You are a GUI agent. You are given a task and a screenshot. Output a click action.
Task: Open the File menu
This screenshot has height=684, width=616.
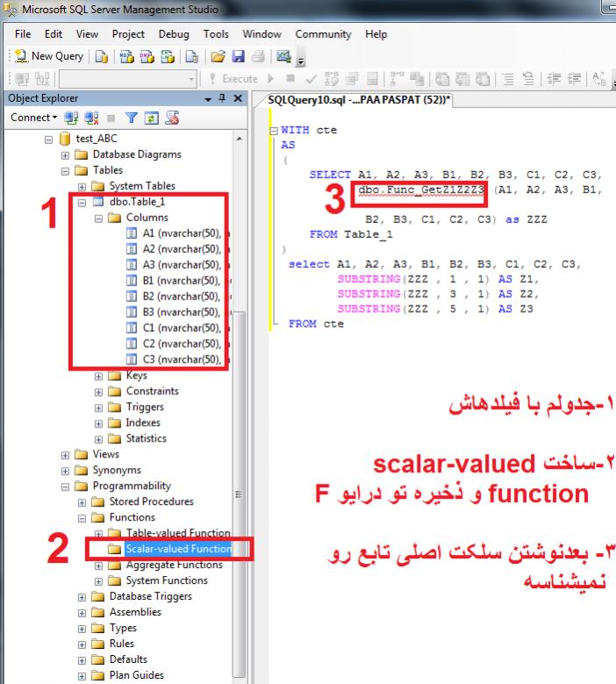23,34
